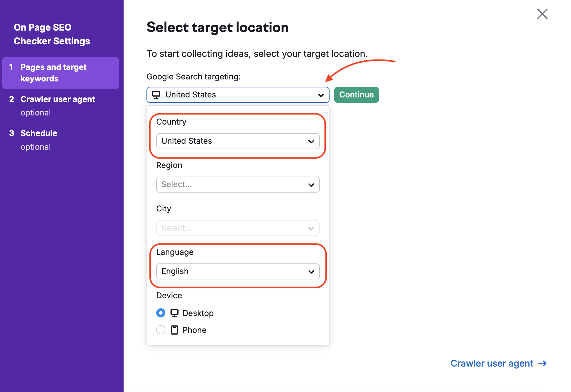Select the Phone device radio button
The height and width of the screenshot is (392, 571).
pos(161,330)
